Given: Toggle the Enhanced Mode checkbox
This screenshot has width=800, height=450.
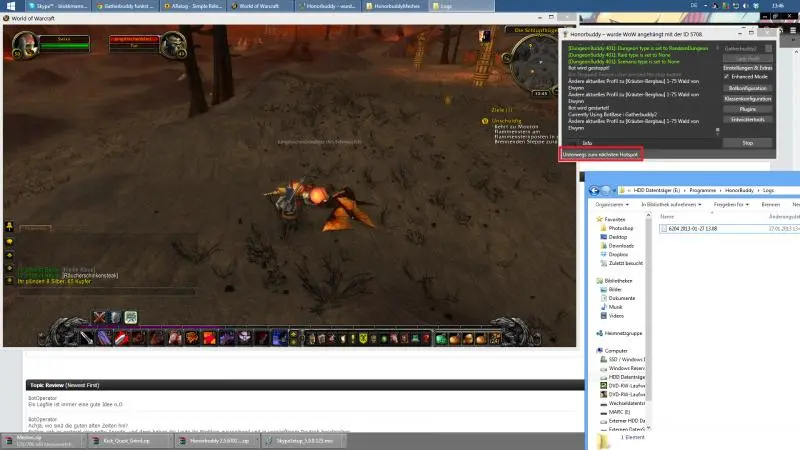Looking at the screenshot, I should [726, 76].
